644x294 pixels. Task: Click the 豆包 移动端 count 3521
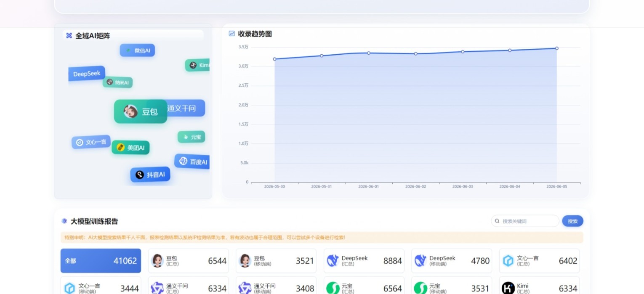305,261
